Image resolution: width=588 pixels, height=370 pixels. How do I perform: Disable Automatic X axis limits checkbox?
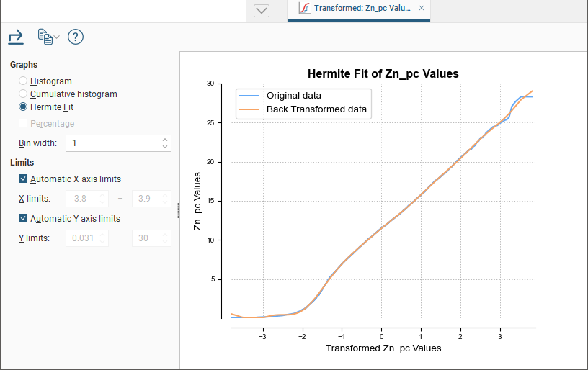(x=24, y=179)
